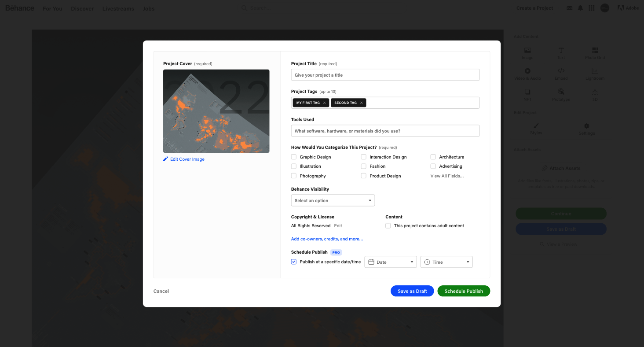Open the Time selection dropdown

pyautogui.click(x=446, y=262)
